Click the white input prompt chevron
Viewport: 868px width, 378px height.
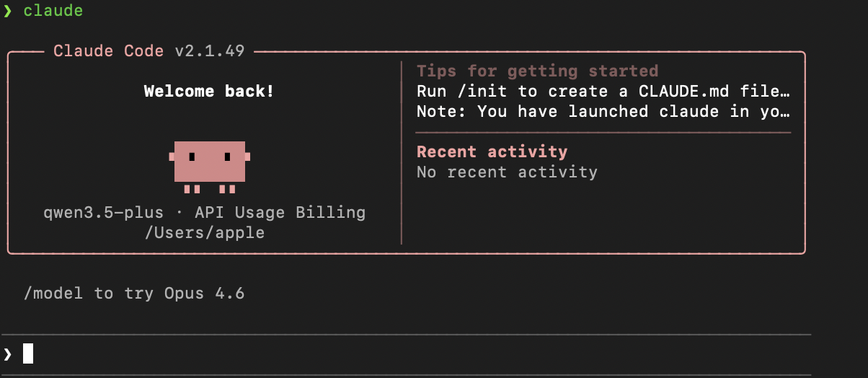coord(7,353)
